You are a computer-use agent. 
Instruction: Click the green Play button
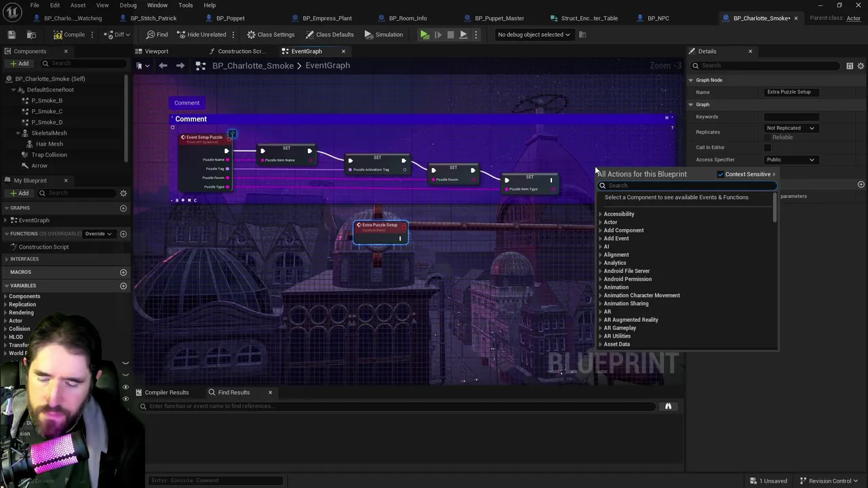coord(425,35)
